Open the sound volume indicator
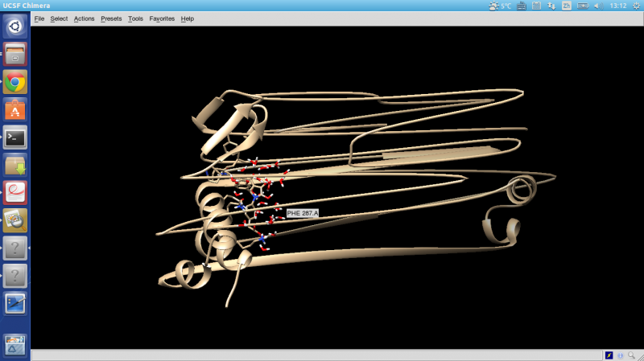The width and height of the screenshot is (644, 361). [x=598, y=6]
